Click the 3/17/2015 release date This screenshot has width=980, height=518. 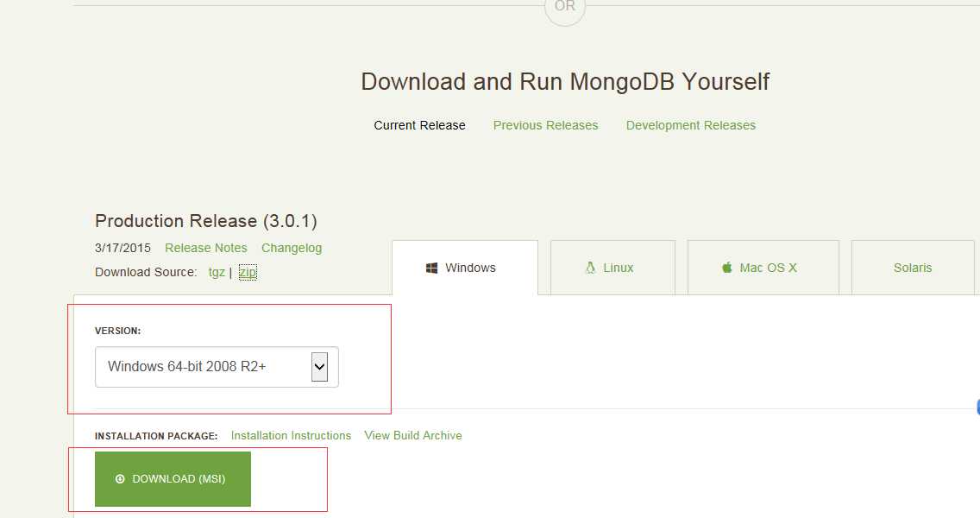[x=122, y=248]
